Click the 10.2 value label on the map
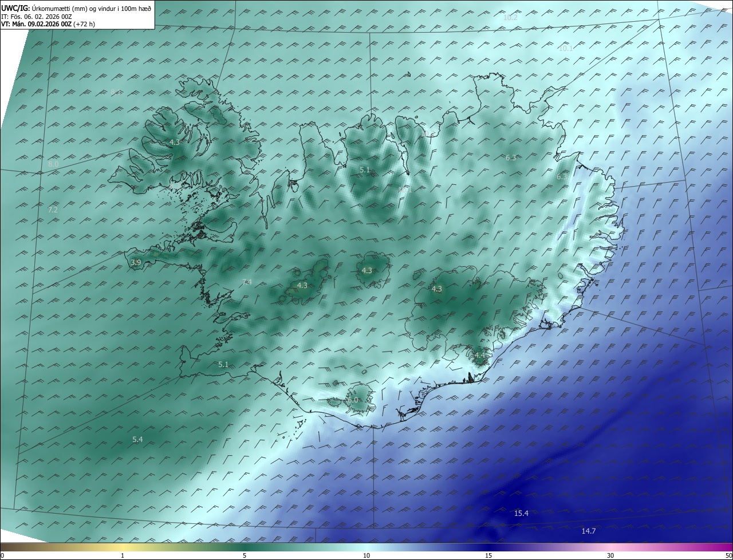Viewport: 733px width, 560px height. click(x=510, y=18)
